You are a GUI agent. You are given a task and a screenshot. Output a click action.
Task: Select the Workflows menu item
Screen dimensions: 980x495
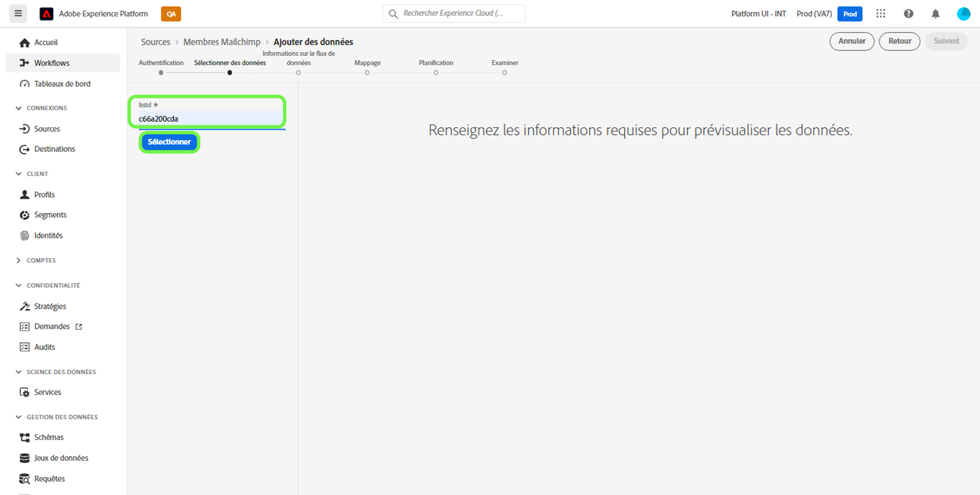tap(52, 63)
